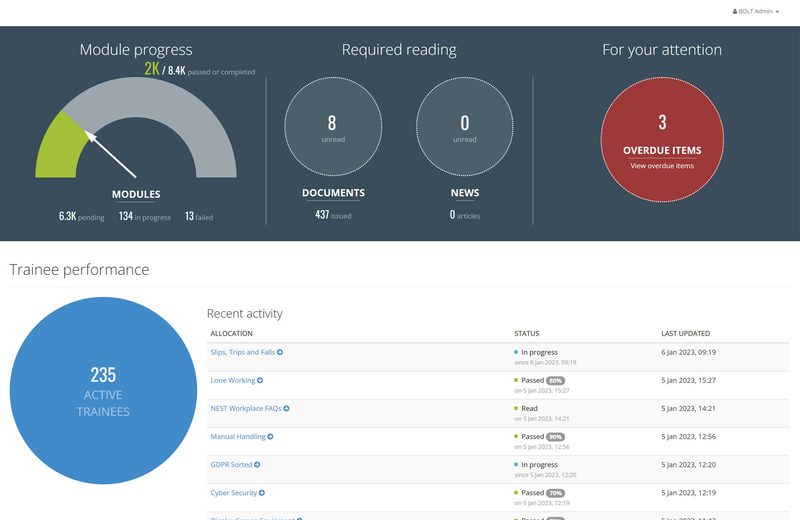The width and height of the screenshot is (800, 520).
Task: Click the 80% score badge for Lone Working
Action: (556, 381)
